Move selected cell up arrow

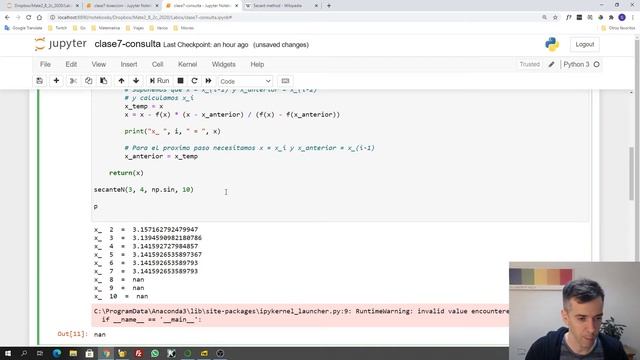tap(121, 81)
